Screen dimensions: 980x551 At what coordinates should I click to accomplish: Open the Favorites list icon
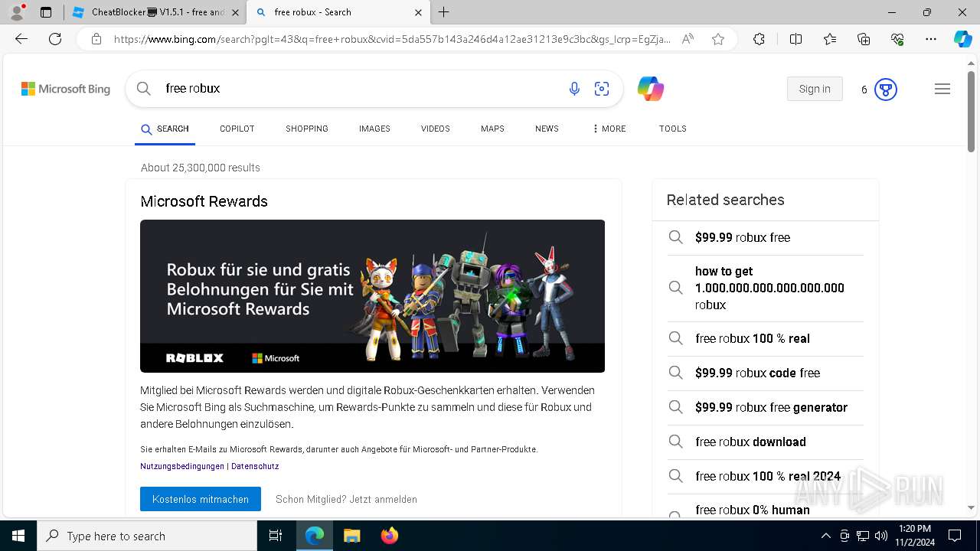[830, 39]
